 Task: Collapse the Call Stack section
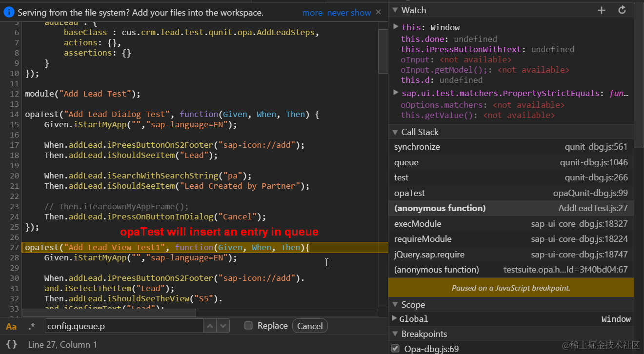(395, 132)
